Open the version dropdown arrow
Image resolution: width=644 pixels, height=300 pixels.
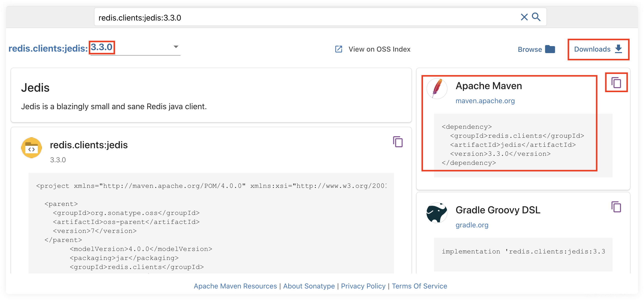coord(176,47)
